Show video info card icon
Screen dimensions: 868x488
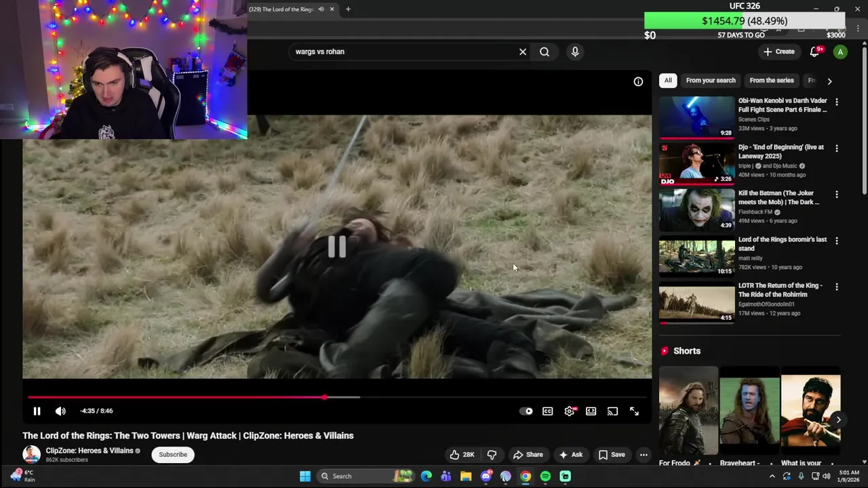click(638, 81)
